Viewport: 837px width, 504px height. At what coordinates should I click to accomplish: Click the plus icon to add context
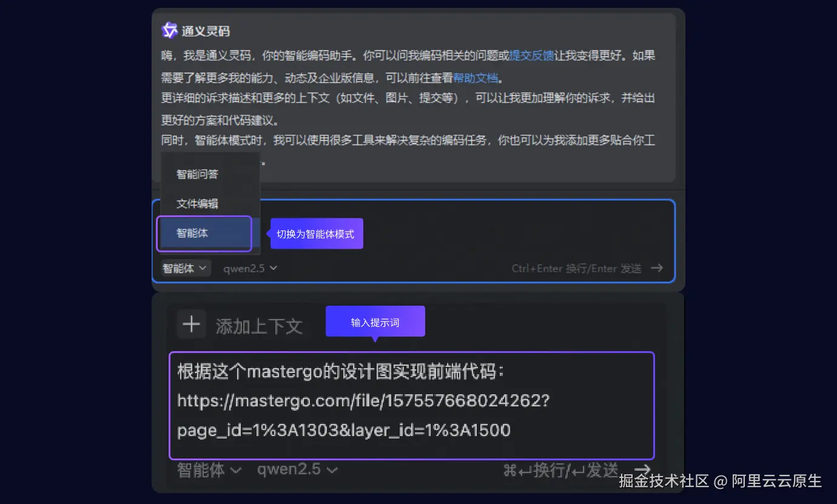point(191,324)
